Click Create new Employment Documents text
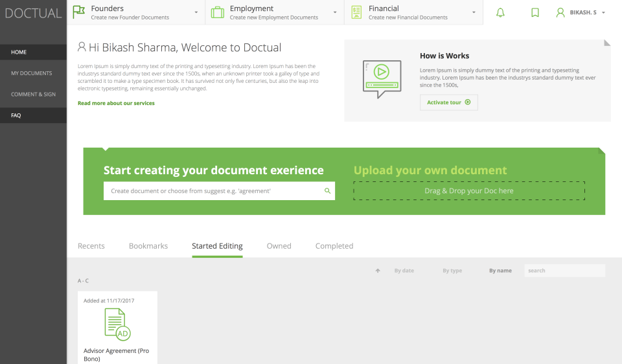Screen dimensions: 622x364 273,17
